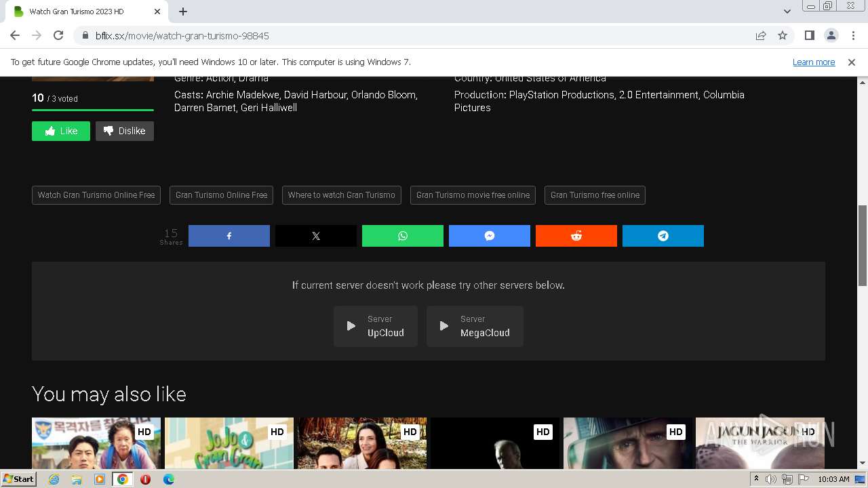Click Geri Halliwell cast name
Viewport: 868px width, 488px height.
(269, 108)
